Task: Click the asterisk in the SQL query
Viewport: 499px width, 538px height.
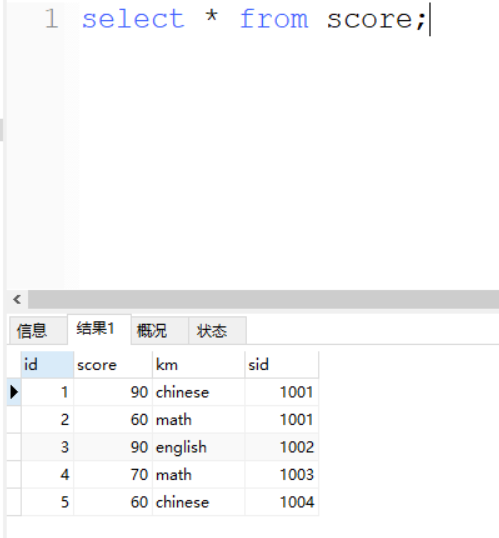Action: click(x=212, y=16)
